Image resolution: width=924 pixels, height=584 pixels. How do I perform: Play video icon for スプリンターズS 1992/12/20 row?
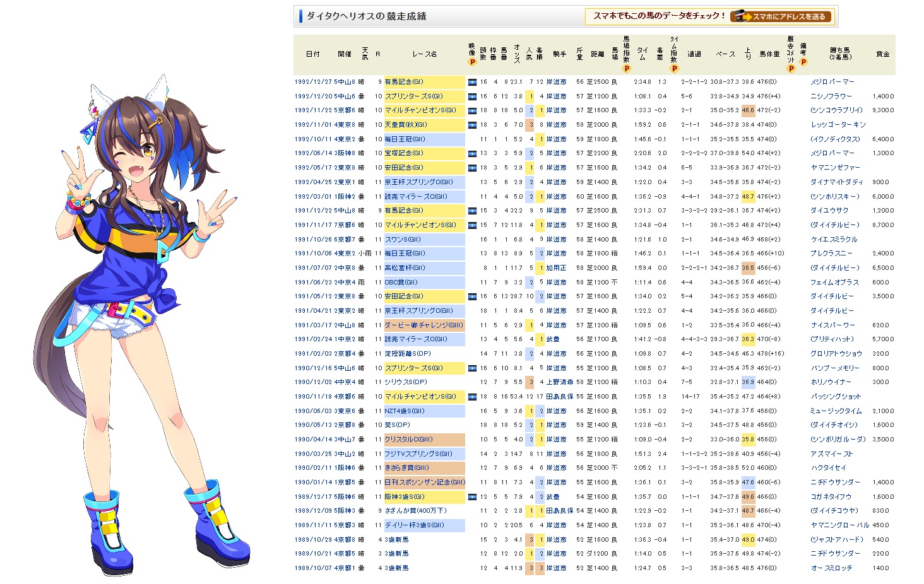472,96
